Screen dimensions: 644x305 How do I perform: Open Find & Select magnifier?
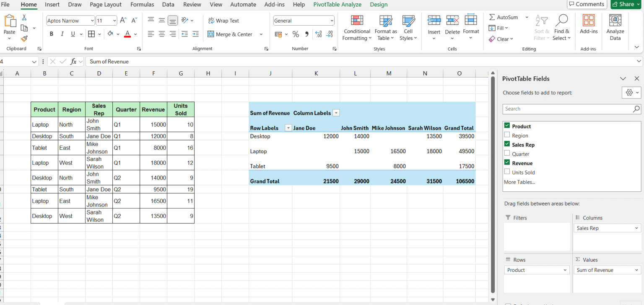(561, 21)
